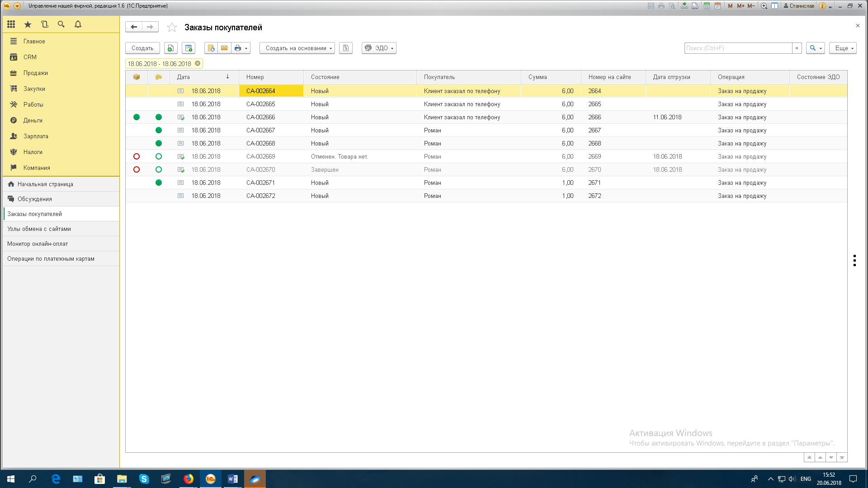Open the Продажи section in the sidebar
This screenshot has width=868, height=488.
(35, 73)
